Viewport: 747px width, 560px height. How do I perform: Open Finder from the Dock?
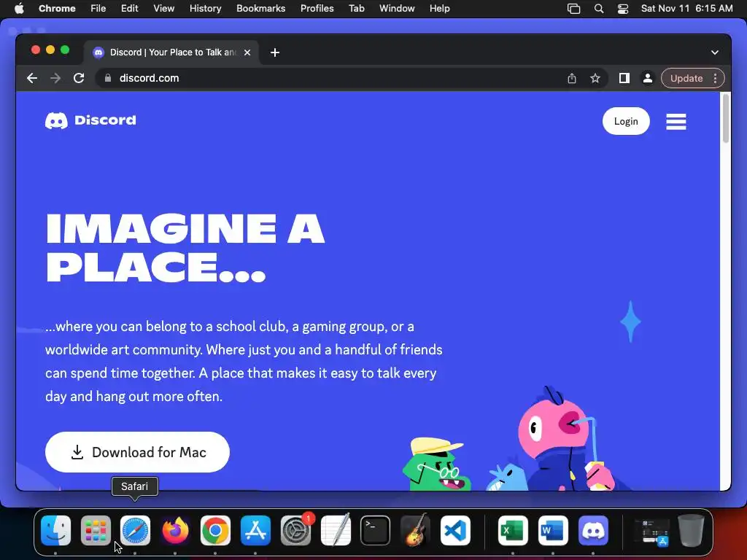click(55, 531)
